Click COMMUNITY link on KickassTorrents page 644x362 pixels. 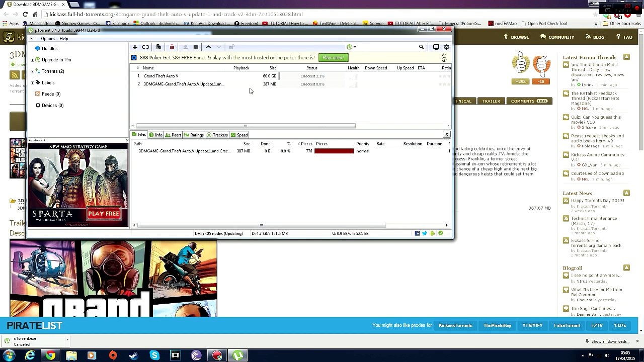tap(557, 37)
